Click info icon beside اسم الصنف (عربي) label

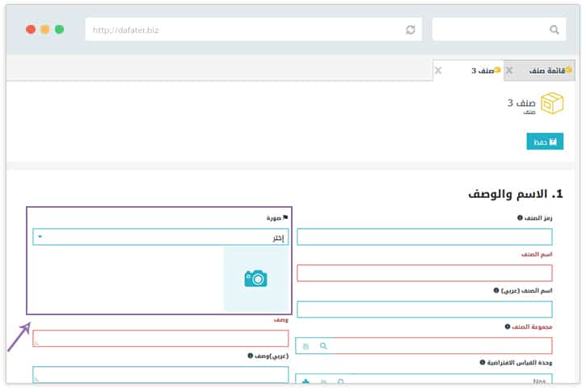pyautogui.click(x=495, y=290)
